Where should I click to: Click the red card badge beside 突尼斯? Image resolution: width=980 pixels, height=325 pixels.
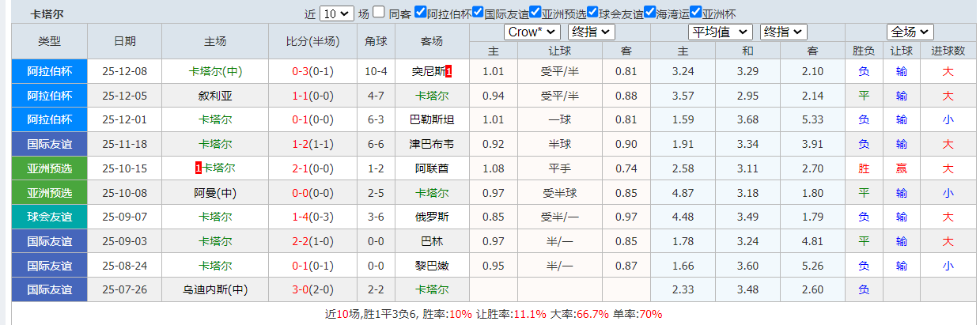pos(448,71)
